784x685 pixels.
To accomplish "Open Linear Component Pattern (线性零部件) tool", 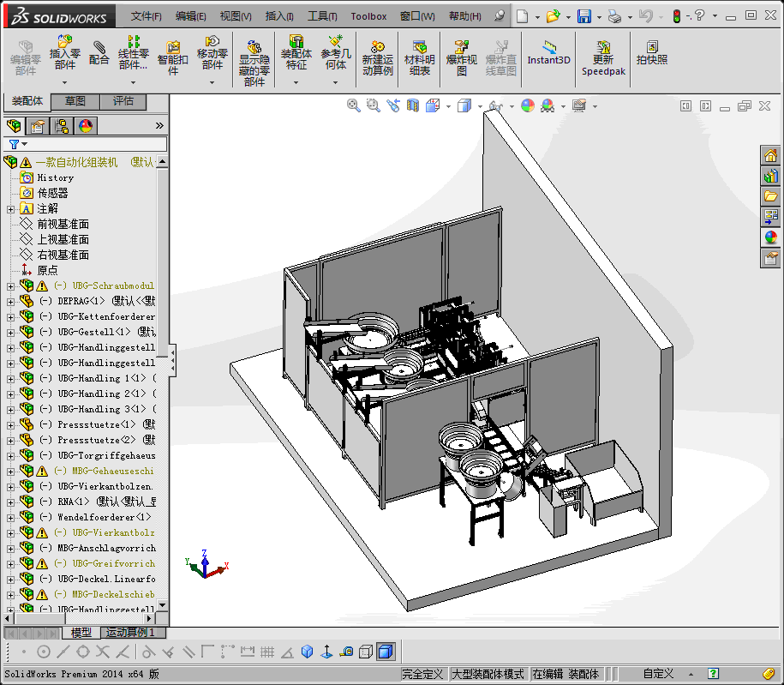I will (x=133, y=52).
